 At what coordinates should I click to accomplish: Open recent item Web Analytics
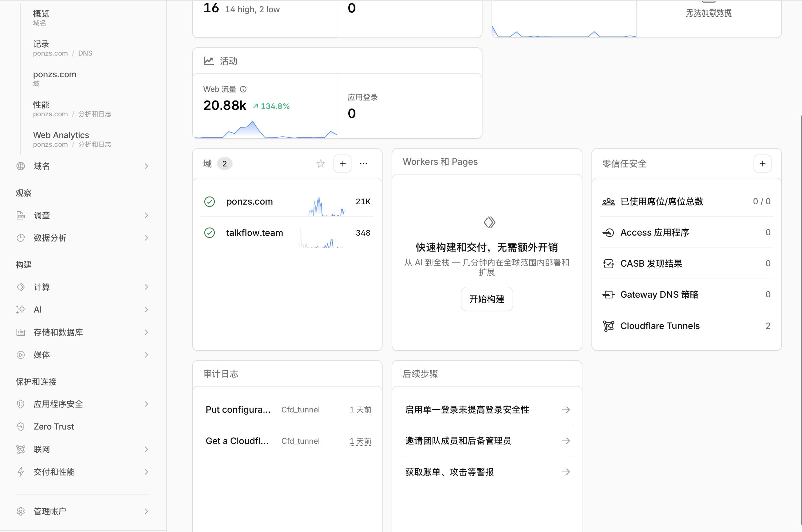click(72, 139)
